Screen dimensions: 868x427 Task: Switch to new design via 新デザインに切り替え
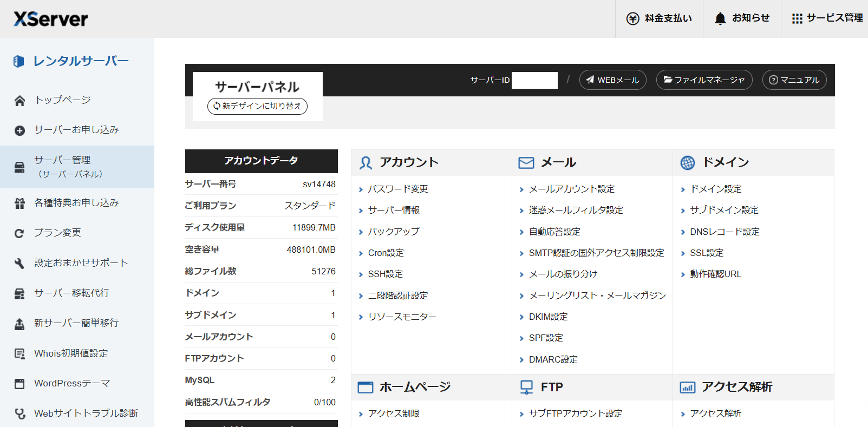click(257, 106)
